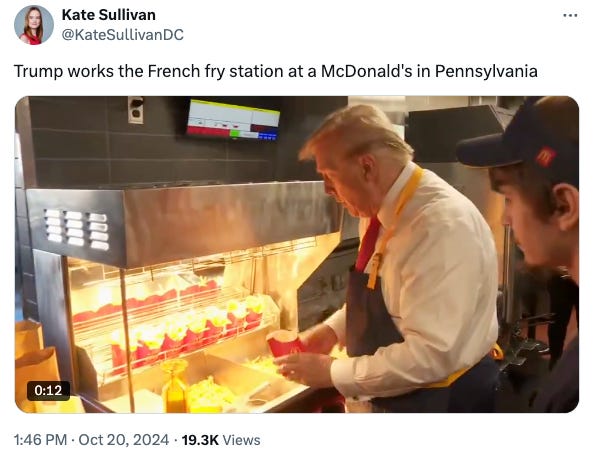This screenshot has height=458, width=593.
Task: Click the red tie in the video
Action: [x=368, y=244]
